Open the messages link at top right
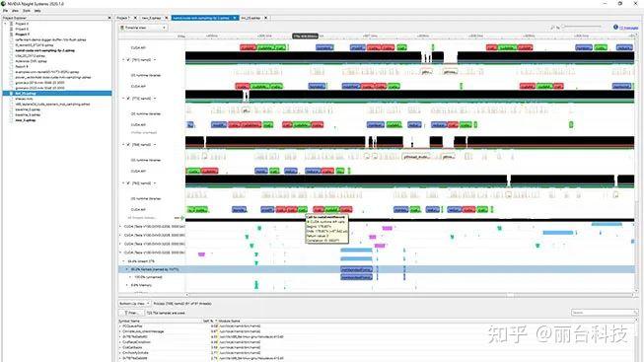644x362 pixels. pos(629,28)
